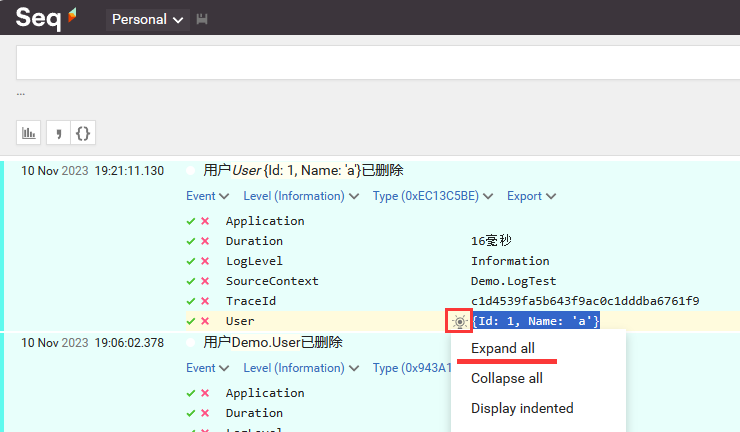Click the first event message 用户User已删除
Viewport: 740px width, 432px height.
tap(303, 170)
